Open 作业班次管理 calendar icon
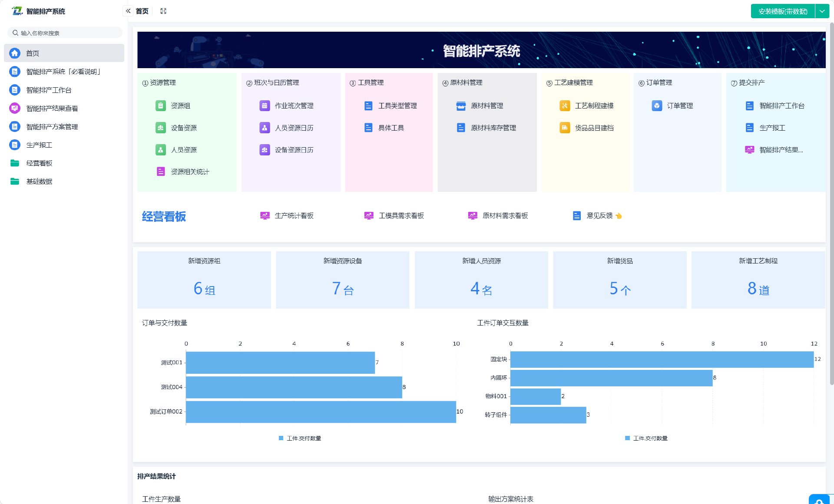 pyautogui.click(x=265, y=105)
